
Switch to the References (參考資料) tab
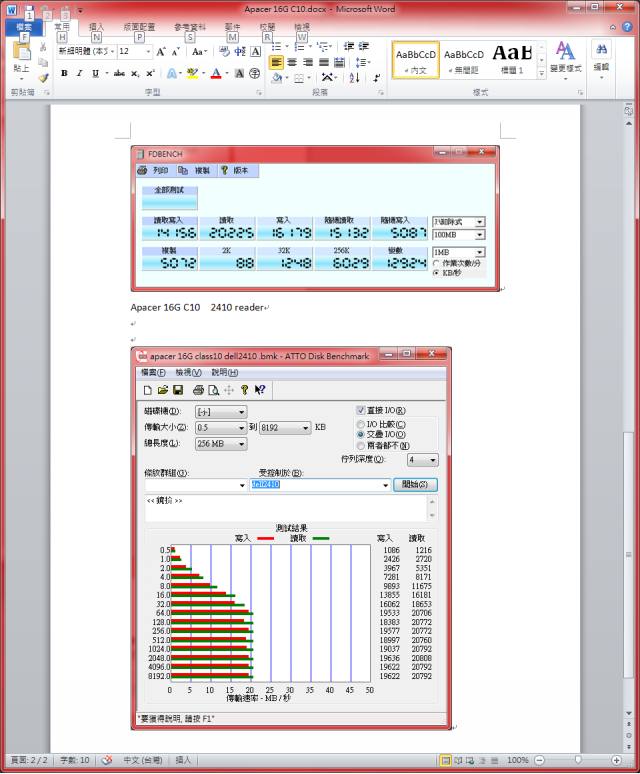tap(190, 27)
